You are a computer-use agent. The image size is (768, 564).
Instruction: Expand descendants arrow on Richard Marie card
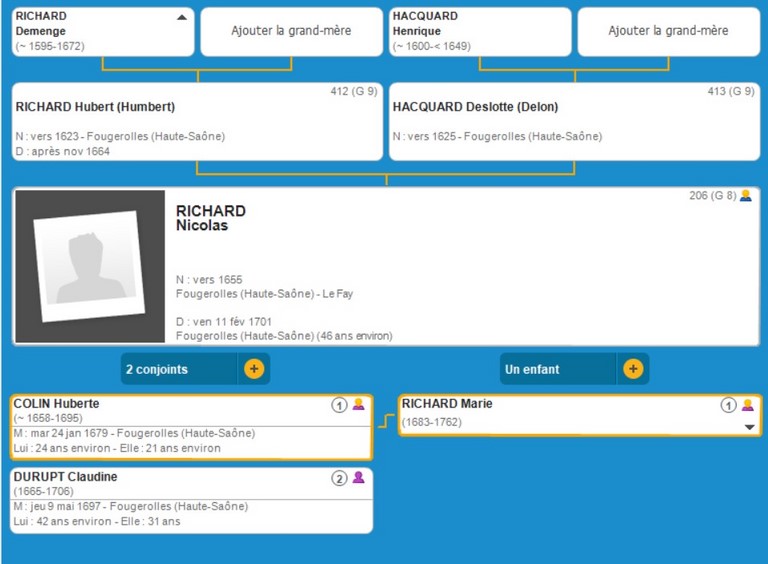[x=749, y=427]
